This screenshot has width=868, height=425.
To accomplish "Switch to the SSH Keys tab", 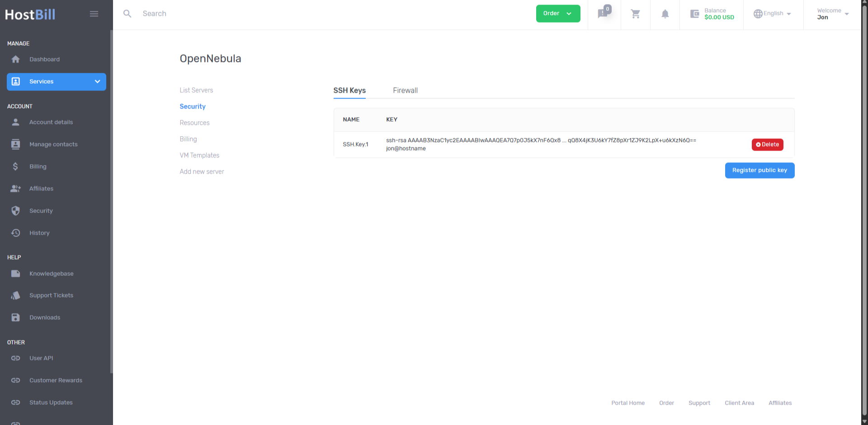I will click(x=349, y=90).
